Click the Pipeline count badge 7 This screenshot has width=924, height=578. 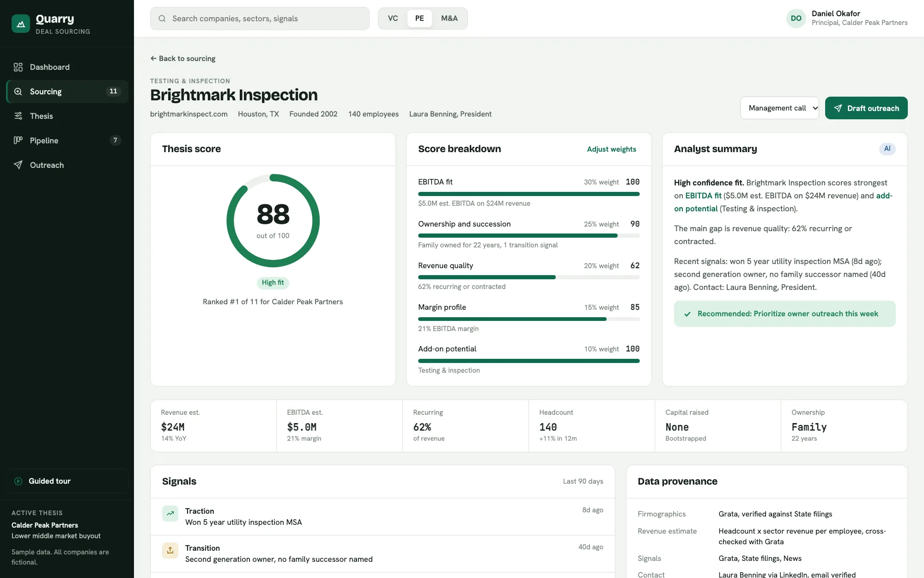115,140
